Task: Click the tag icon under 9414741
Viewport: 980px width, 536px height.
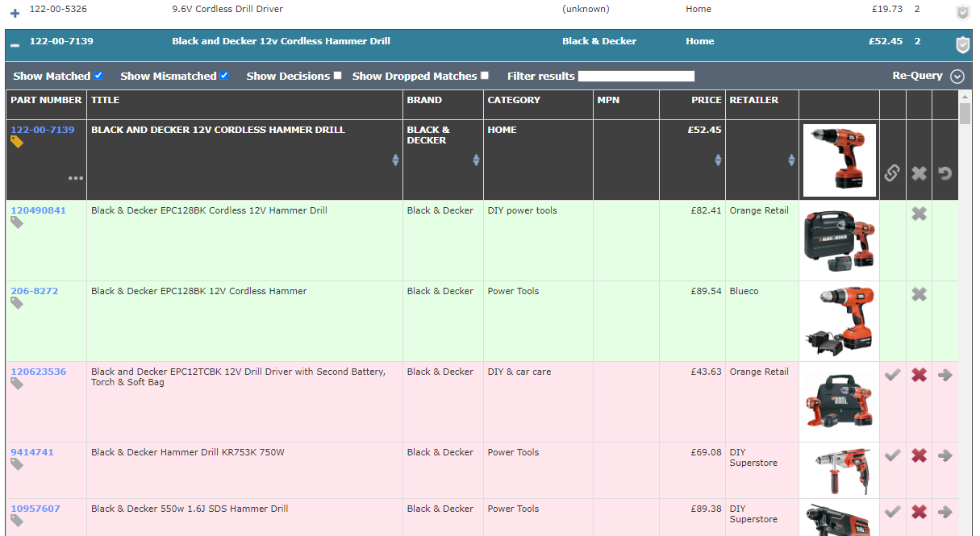Action: pyautogui.click(x=17, y=464)
